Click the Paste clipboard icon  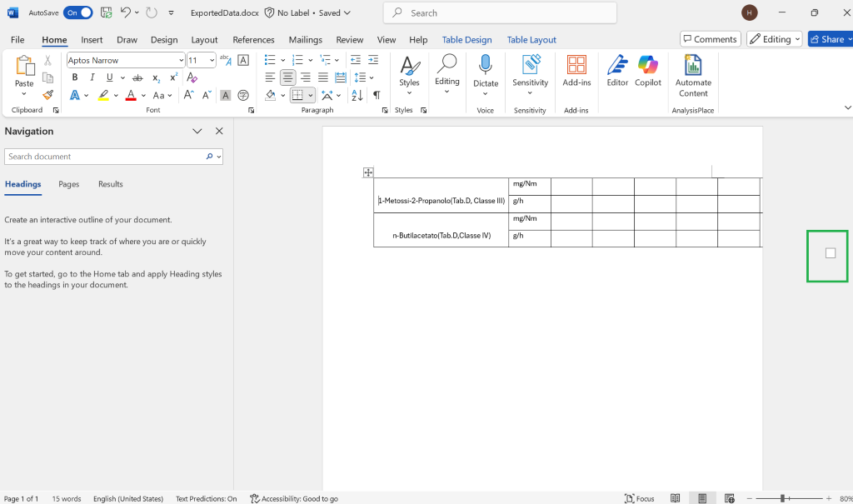pyautogui.click(x=24, y=66)
